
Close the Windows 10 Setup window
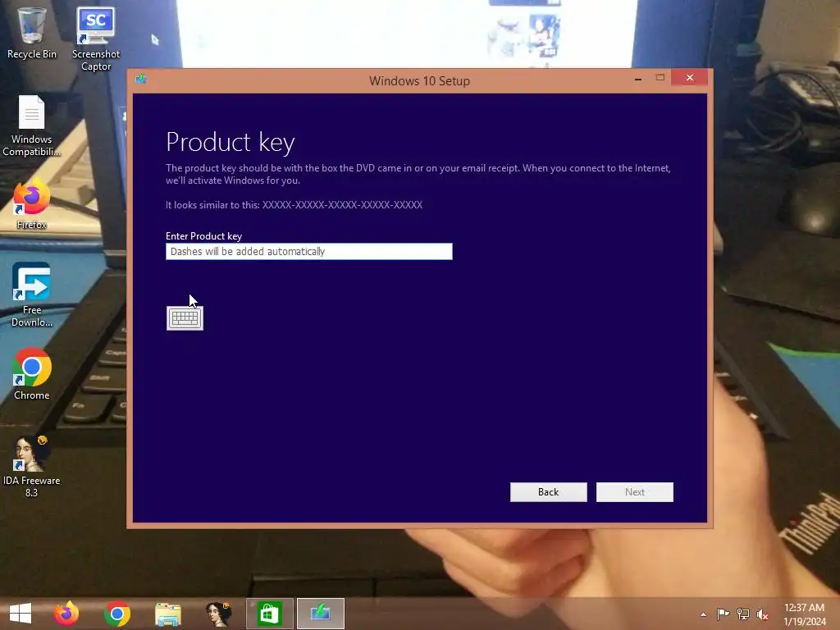[689, 78]
